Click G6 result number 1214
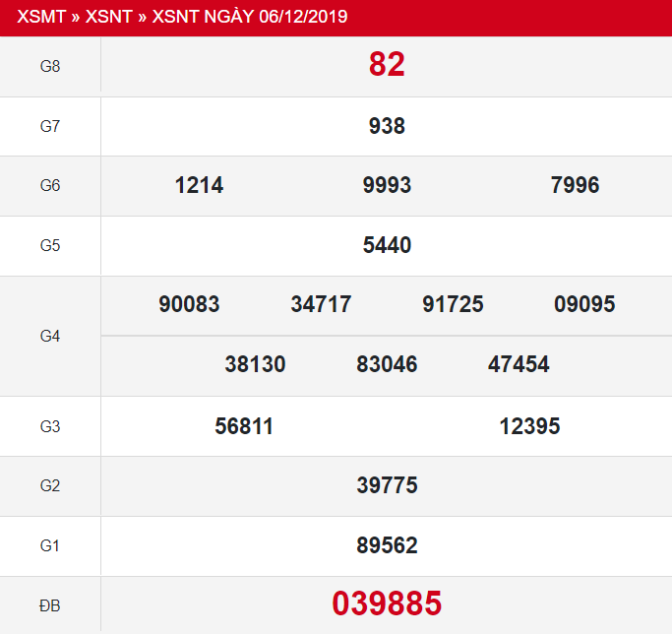Screen dimensions: 672x634 [199, 185]
